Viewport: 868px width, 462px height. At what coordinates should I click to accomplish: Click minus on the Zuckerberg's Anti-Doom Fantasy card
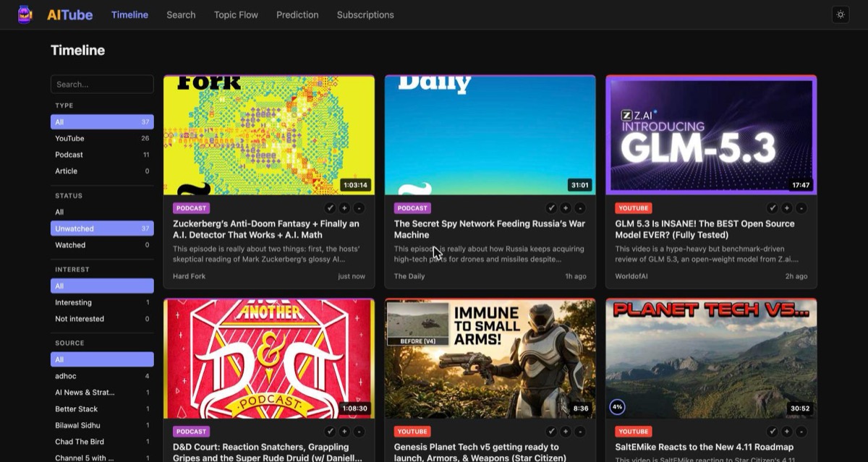pos(359,208)
